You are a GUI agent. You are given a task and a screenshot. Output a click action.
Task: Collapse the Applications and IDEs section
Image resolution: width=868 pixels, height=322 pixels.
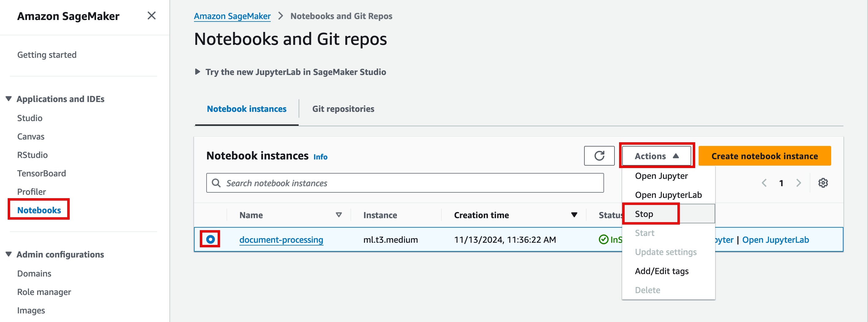tap(9, 99)
